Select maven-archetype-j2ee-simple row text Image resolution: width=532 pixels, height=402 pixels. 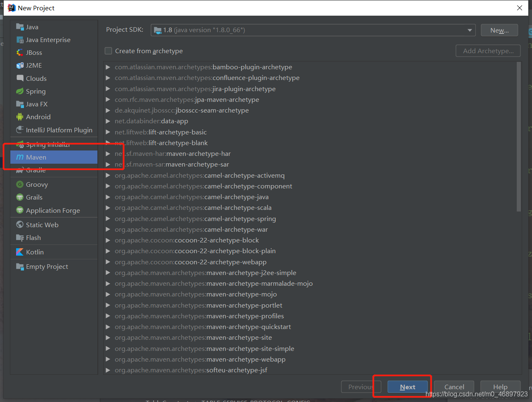click(206, 273)
